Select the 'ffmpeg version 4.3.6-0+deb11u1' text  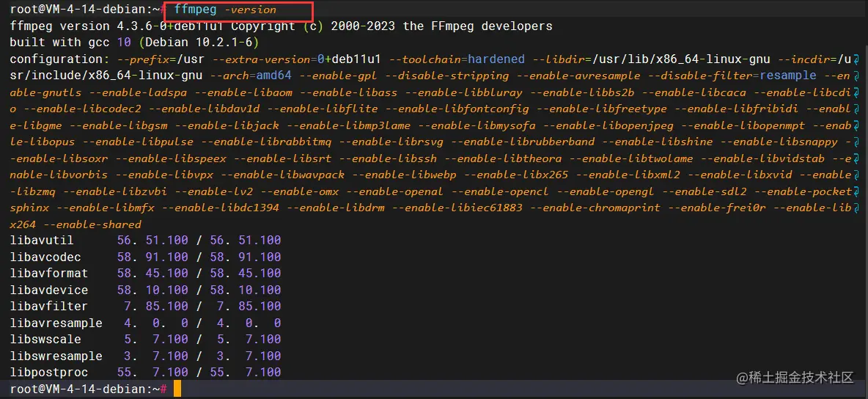click(117, 26)
